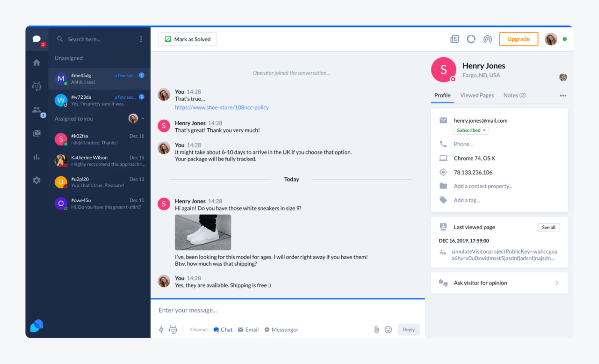Screen dimensions: 599x364
Task: Select the Home icon in the left sidebar
Action: pos(37,63)
